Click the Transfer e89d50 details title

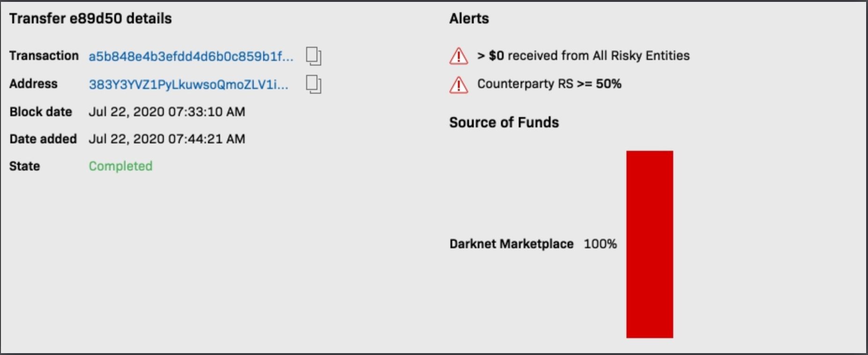tap(90, 19)
